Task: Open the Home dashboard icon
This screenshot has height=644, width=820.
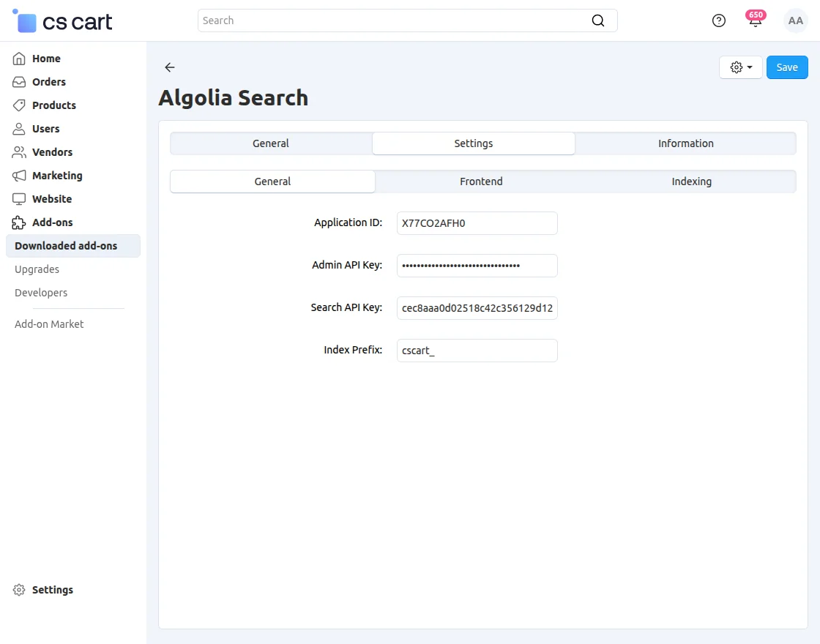Action: (18, 58)
